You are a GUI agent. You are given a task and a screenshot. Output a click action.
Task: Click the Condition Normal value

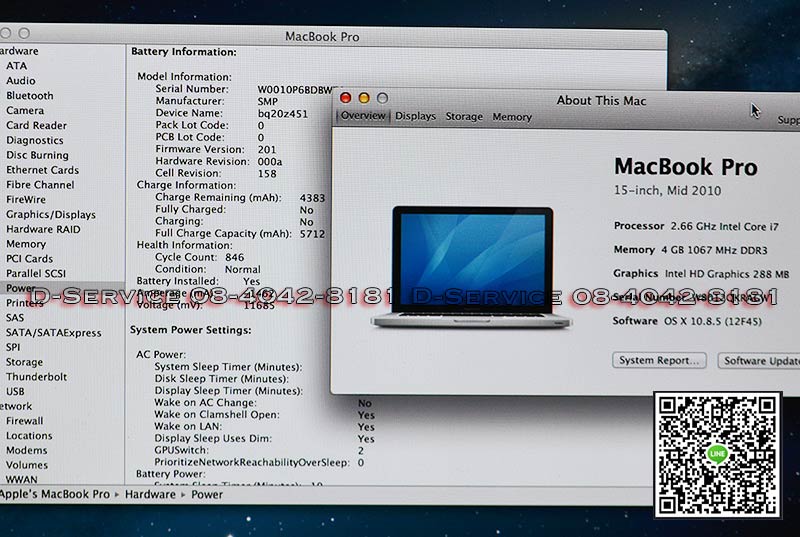click(x=243, y=269)
